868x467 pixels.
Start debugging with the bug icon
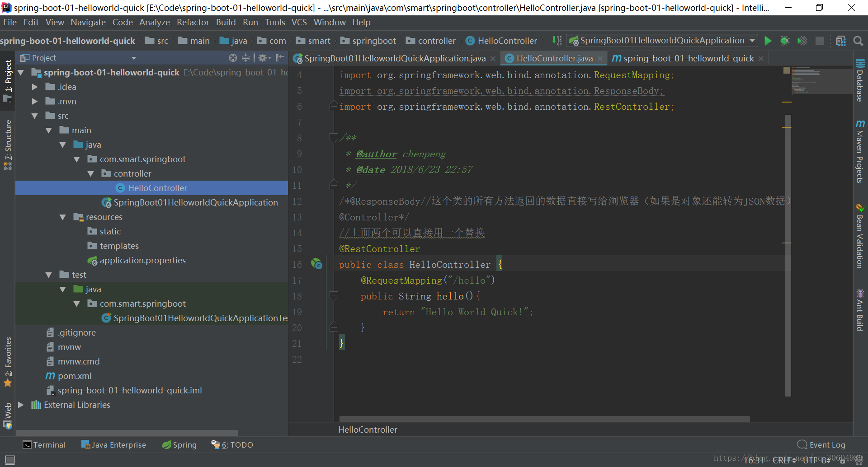[785, 41]
